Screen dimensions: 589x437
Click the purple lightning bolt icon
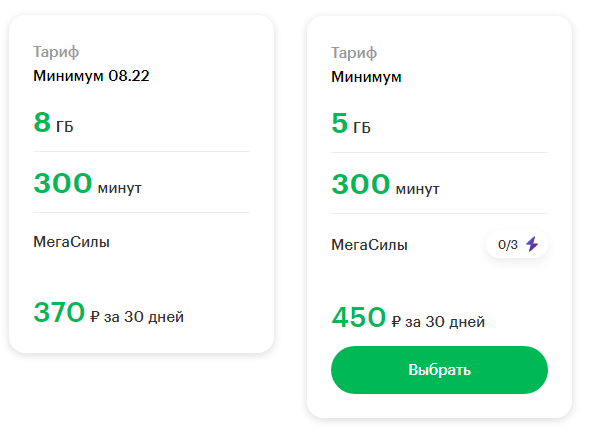pos(532,244)
